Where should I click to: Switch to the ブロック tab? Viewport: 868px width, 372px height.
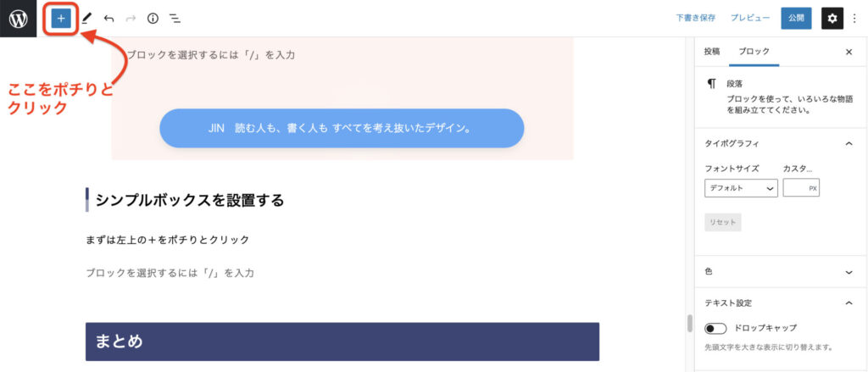point(754,52)
